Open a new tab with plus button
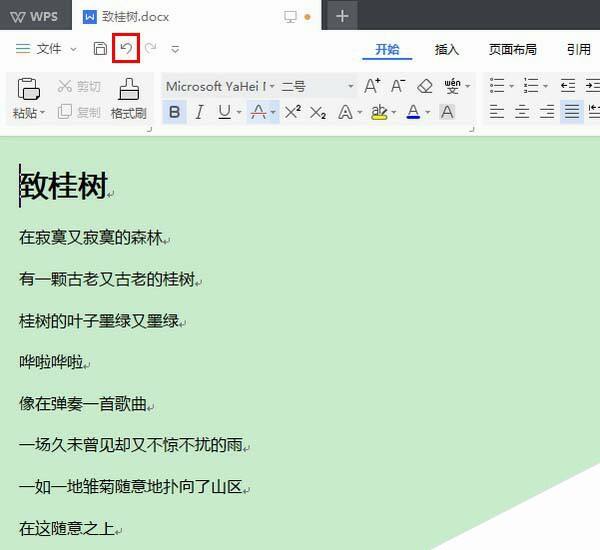 point(342,16)
